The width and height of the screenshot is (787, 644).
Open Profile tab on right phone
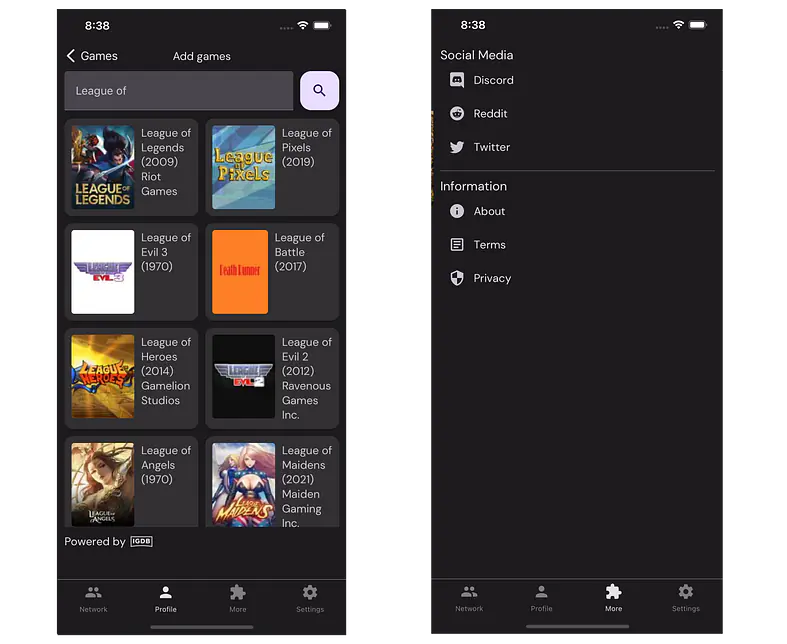click(x=542, y=598)
